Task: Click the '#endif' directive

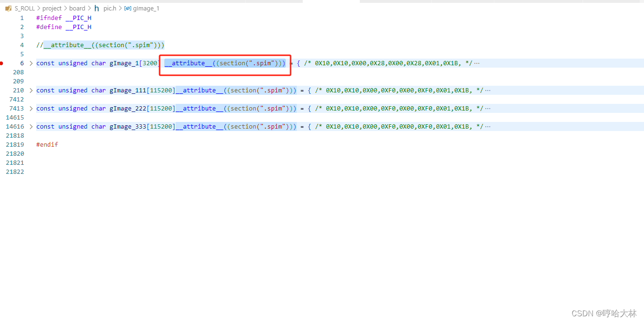Action: pyautogui.click(x=47, y=145)
